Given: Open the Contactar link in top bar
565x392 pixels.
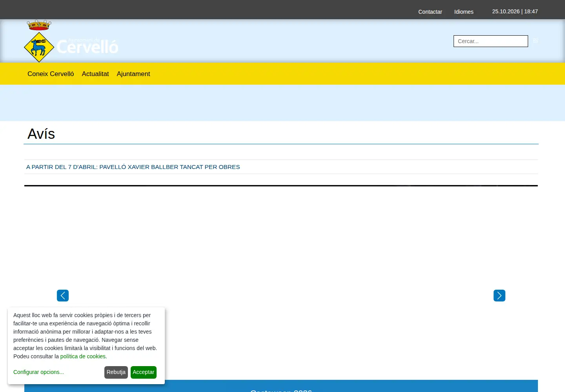Looking at the screenshot, I should 430,12.
